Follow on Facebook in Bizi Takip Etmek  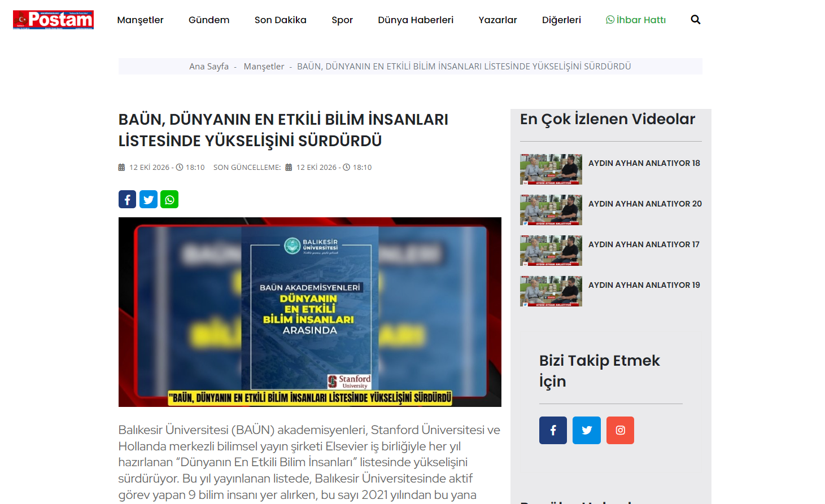[553, 430]
